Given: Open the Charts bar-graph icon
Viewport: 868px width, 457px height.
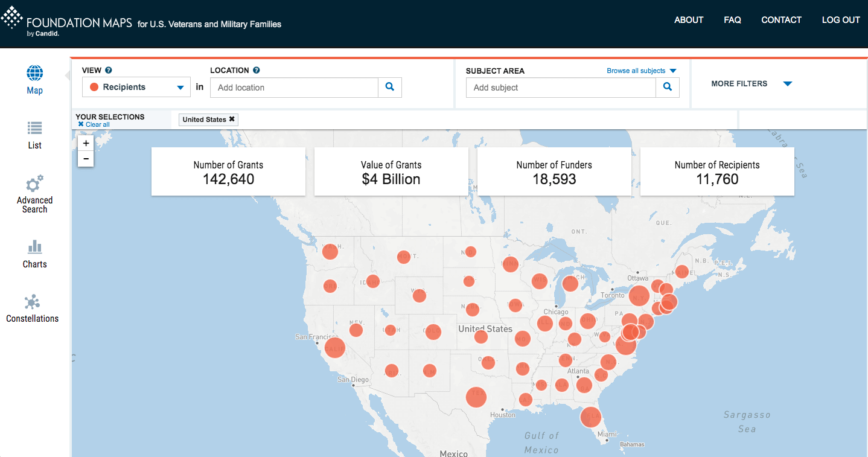Looking at the screenshot, I should (x=35, y=246).
